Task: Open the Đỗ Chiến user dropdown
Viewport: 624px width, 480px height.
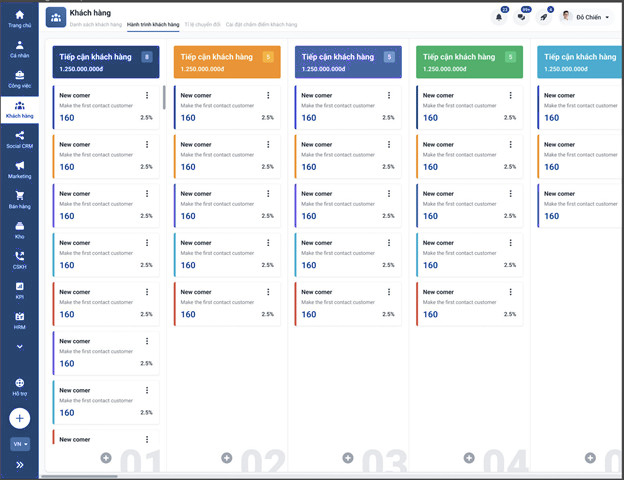Action: point(586,17)
